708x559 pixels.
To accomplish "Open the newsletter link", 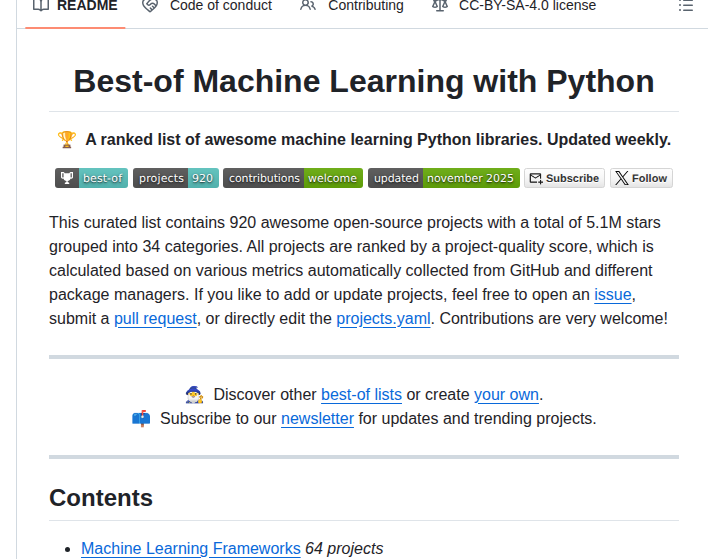I will pos(317,419).
